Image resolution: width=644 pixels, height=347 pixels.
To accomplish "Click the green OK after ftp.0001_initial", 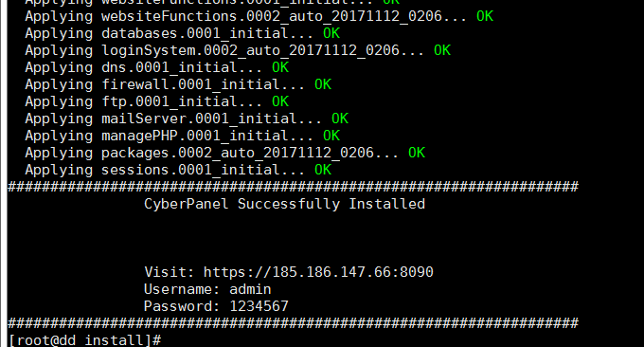I will coord(280,101).
